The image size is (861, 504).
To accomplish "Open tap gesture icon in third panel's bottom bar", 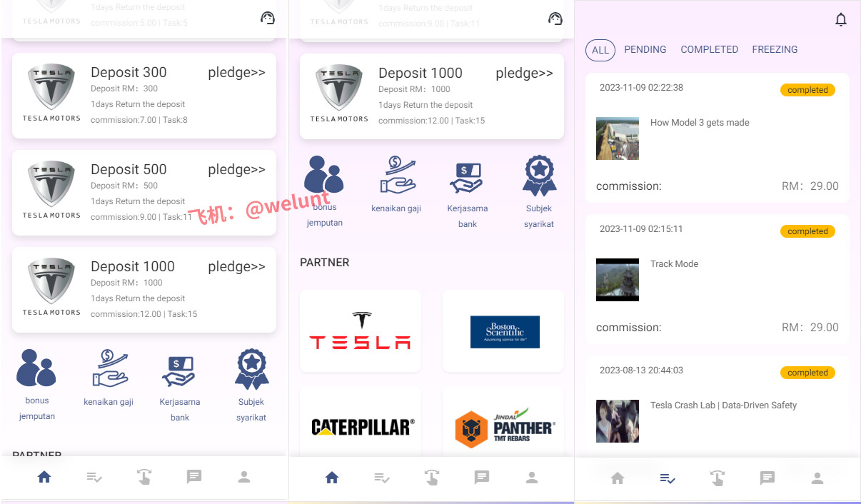I will click(717, 478).
